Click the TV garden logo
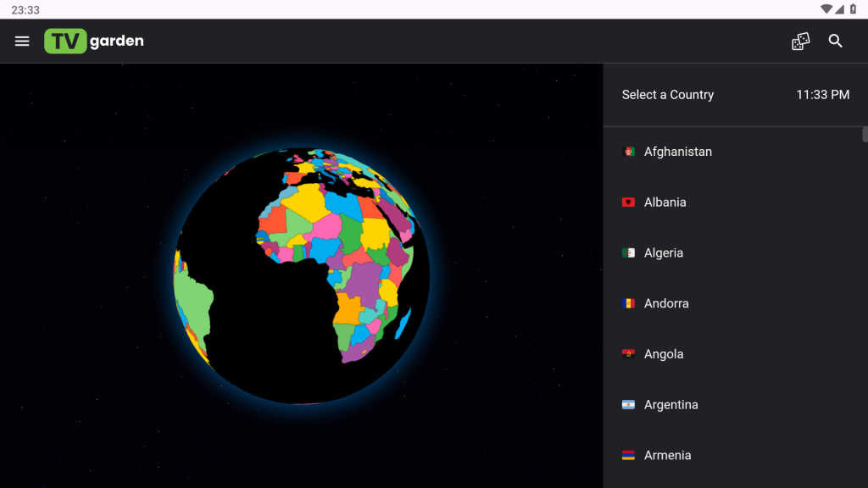The image size is (868, 488). point(94,41)
